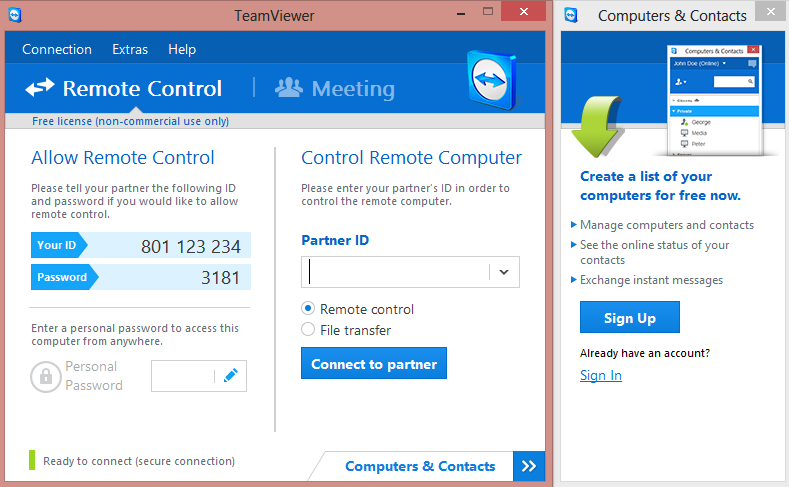Click the double-chevron Computers & Contacts expand icon
The height and width of the screenshot is (487, 789).
tap(528, 466)
